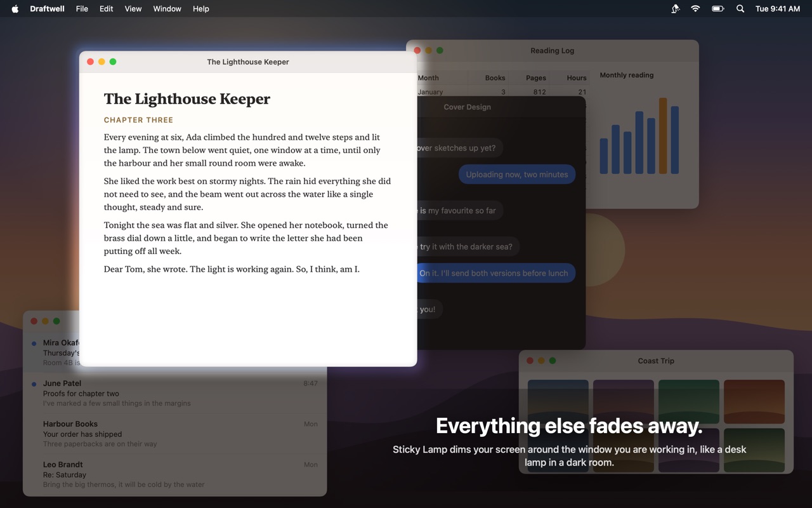Open Spotlight search magnifier icon
The width and height of the screenshot is (812, 508).
tap(740, 9)
